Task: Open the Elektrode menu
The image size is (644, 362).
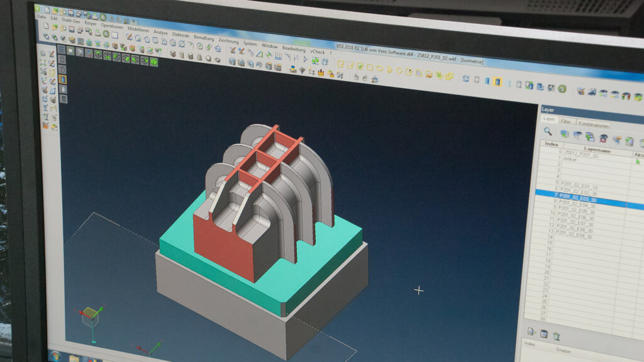Action: 180,35
